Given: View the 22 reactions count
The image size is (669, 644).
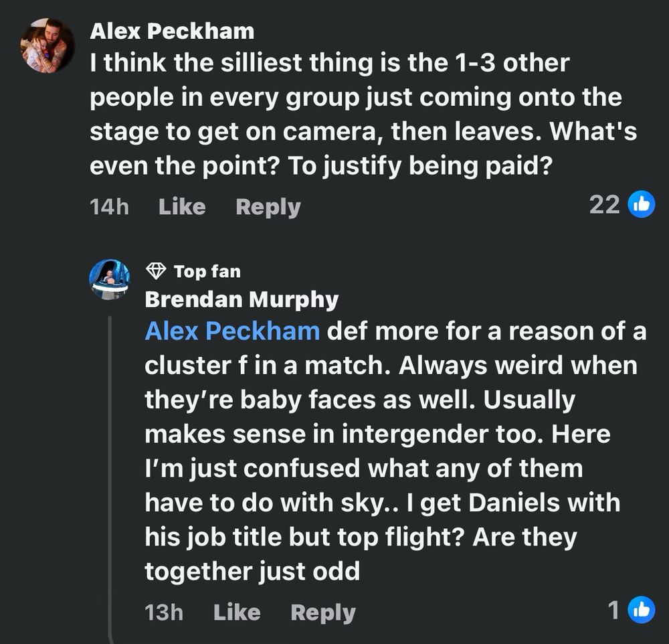Looking at the screenshot, I should click(604, 205).
